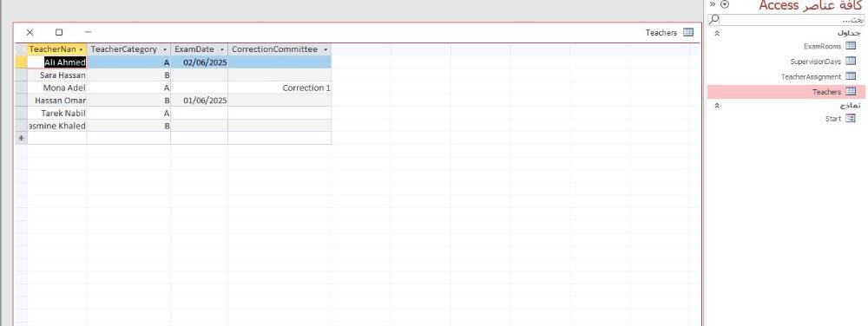Click the Tarek Nabil name cell
This screenshot has width=868, height=326.
click(x=57, y=113)
